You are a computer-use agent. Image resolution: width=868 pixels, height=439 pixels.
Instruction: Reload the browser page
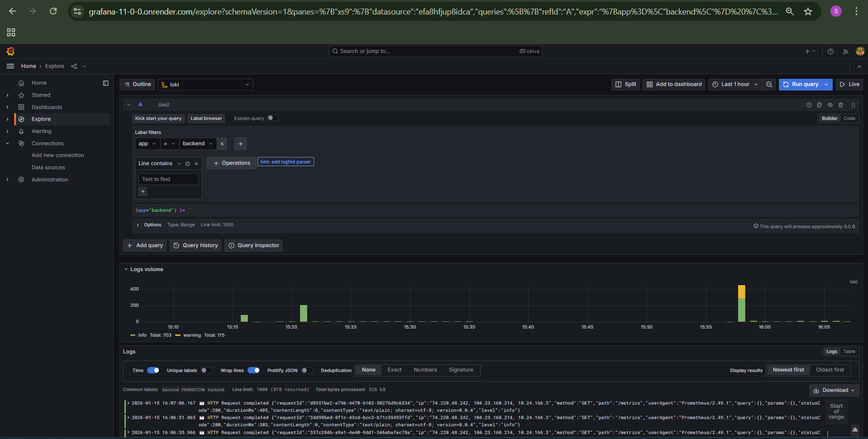coord(53,11)
